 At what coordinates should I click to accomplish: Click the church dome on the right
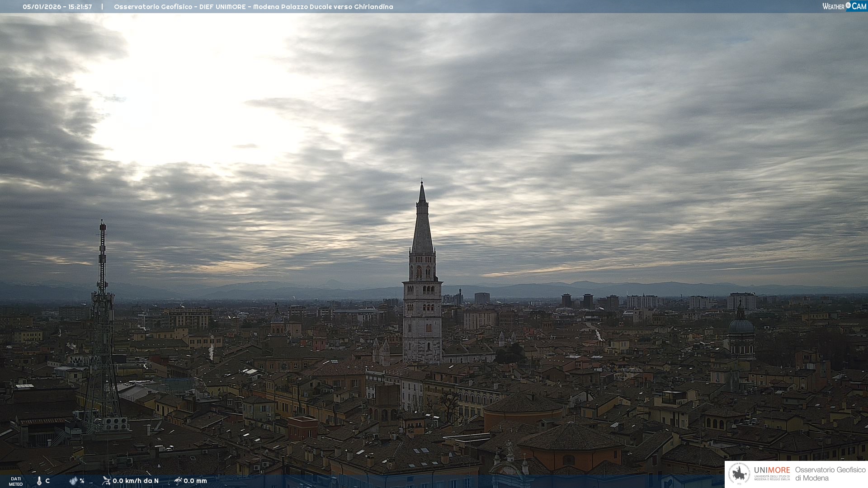coord(741,326)
